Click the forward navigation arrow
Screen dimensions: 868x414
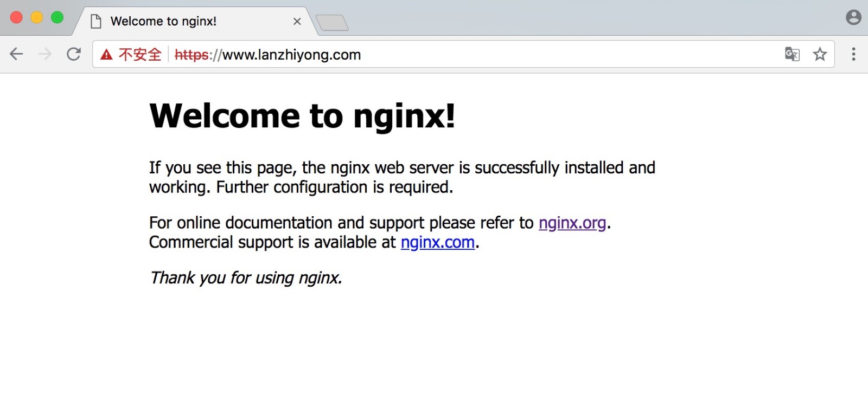[x=45, y=54]
